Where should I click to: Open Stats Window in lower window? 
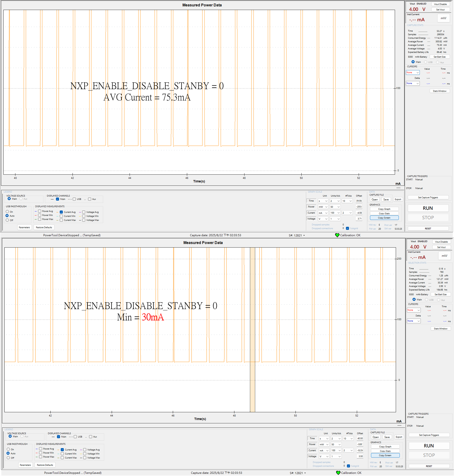[440, 328]
